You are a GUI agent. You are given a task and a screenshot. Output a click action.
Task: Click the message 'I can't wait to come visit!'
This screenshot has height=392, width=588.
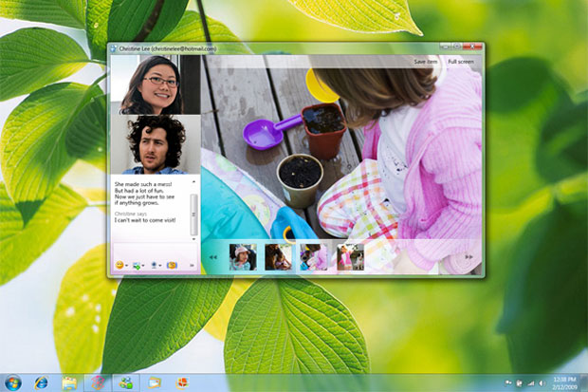[x=145, y=220]
